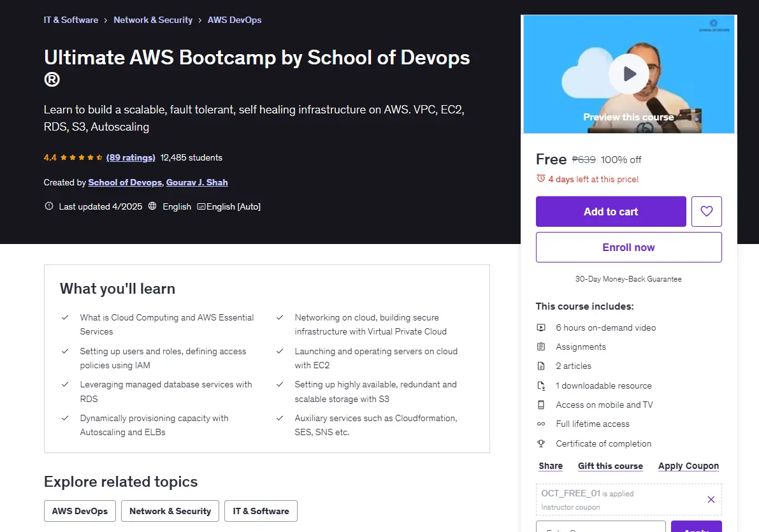The image size is (759, 532).
Task: View the 89 ratings link
Action: pyautogui.click(x=131, y=157)
